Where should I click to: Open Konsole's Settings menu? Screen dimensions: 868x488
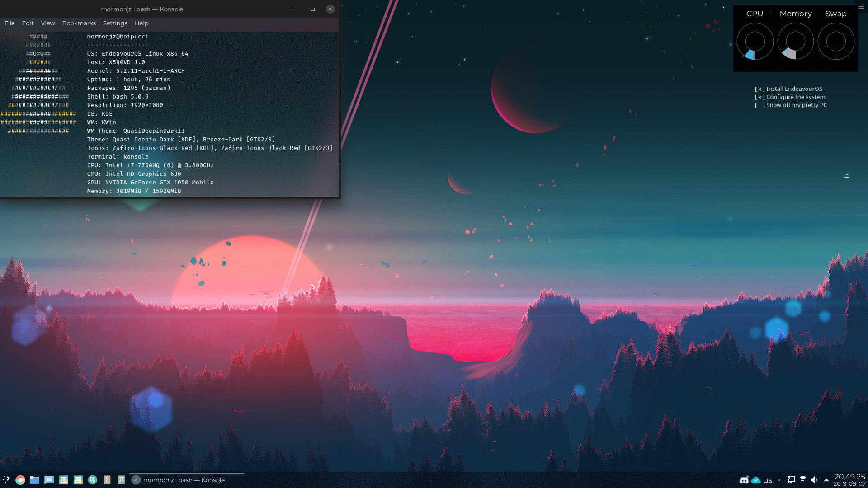[115, 23]
